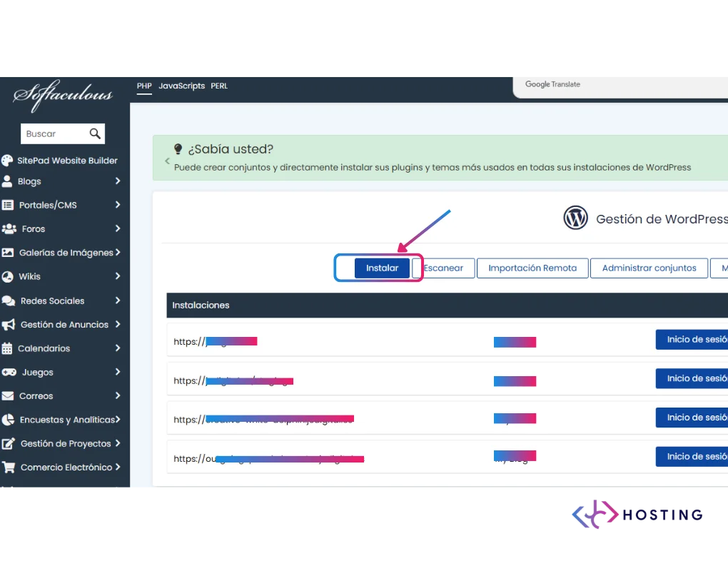Click the lightbulb tip icon
Screen dimensions: 728x571
tap(178, 149)
